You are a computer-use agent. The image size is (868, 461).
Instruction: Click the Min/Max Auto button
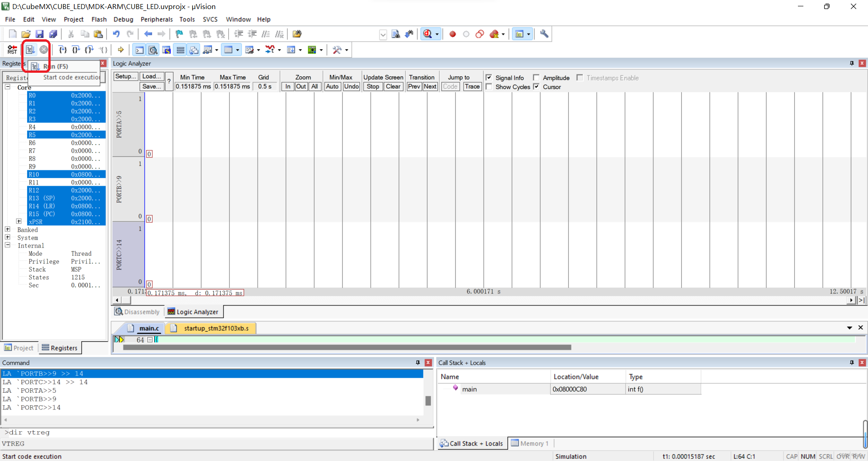tap(332, 86)
